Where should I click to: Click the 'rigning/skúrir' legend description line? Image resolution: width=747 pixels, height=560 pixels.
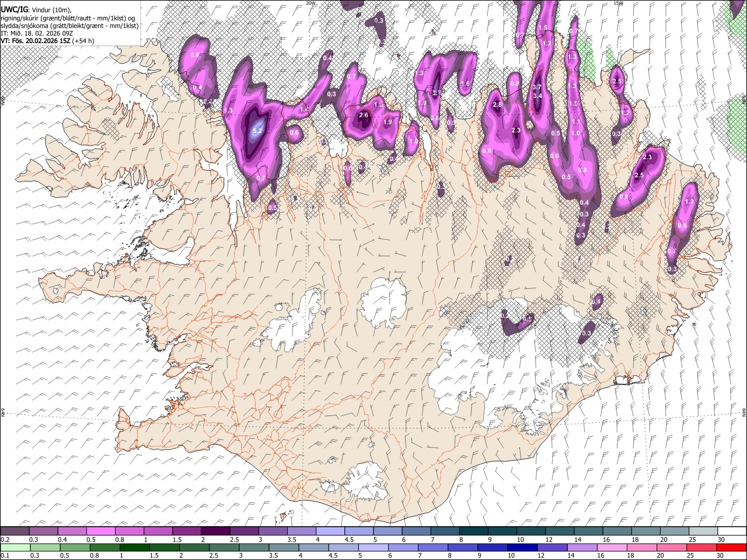(x=68, y=17)
